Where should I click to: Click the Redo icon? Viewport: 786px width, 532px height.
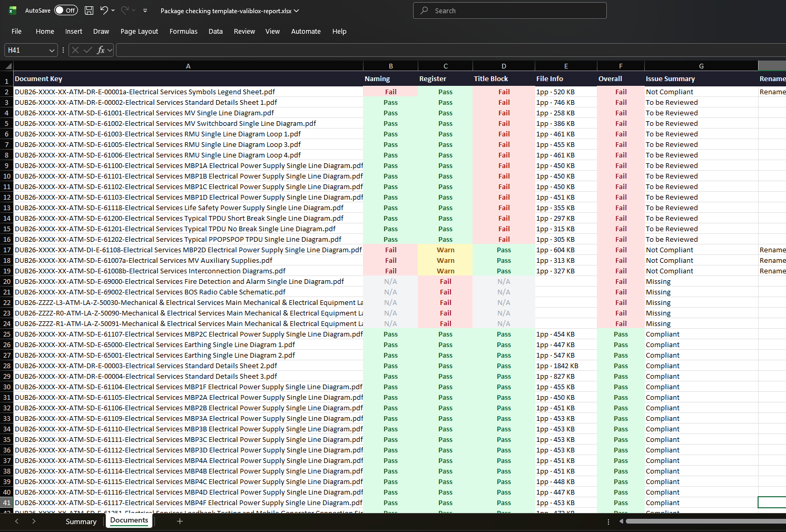[125, 10]
